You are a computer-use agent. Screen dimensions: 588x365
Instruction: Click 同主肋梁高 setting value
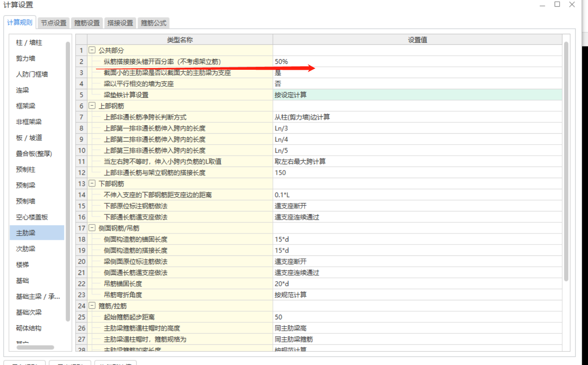418,328
